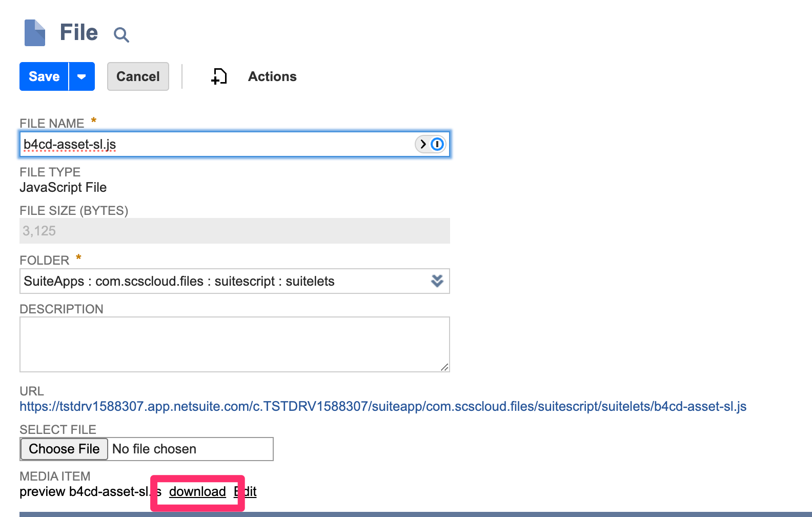The width and height of the screenshot is (812, 517).
Task: Click the new document plus icon
Action: click(219, 76)
